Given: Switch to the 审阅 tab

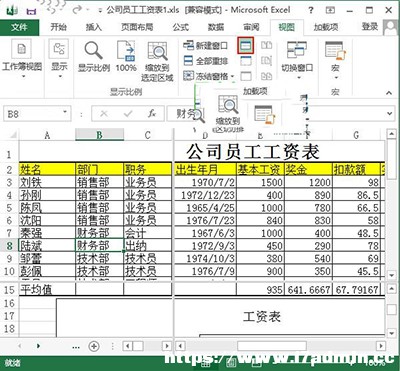Looking at the screenshot, I should tap(251, 27).
